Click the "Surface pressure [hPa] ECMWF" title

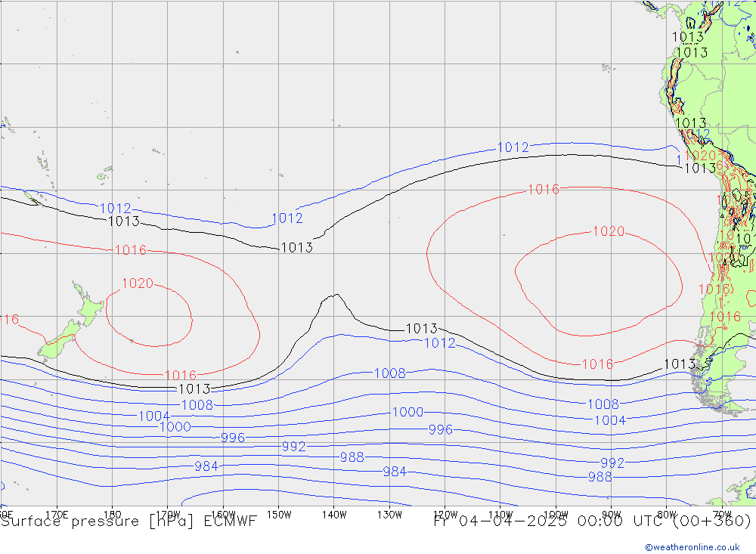[129, 522]
